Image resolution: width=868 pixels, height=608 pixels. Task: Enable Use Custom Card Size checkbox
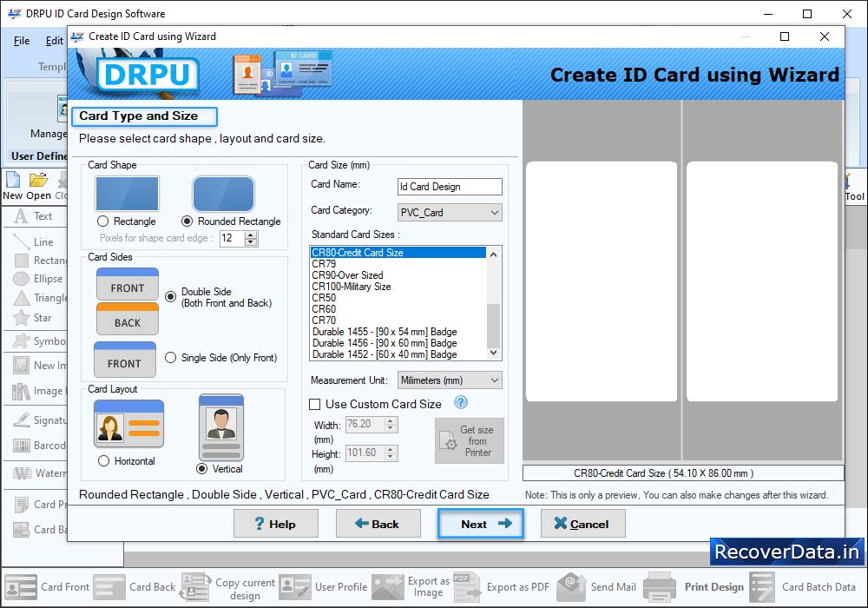click(x=314, y=404)
